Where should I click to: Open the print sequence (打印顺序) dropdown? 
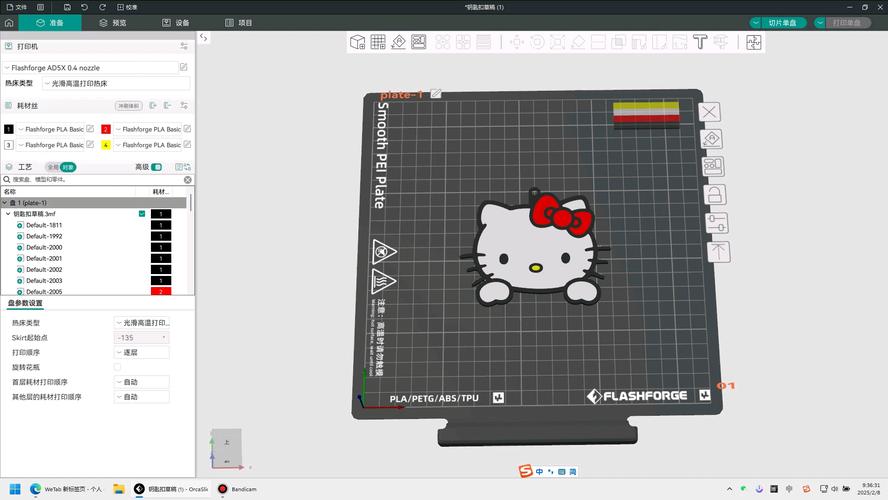tap(142, 352)
